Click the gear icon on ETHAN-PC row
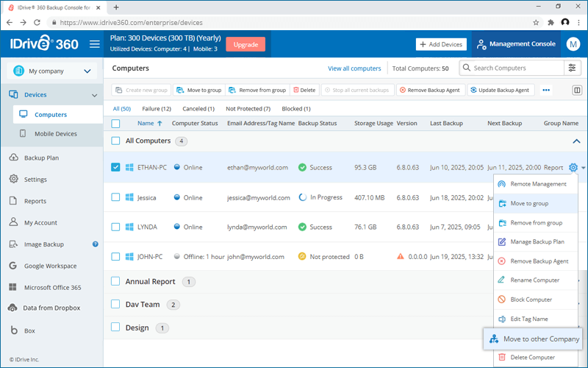The image size is (588, 368). pyautogui.click(x=573, y=168)
